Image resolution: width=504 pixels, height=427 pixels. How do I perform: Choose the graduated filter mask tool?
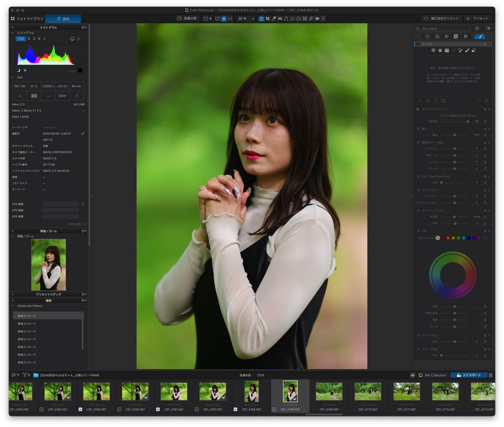click(x=447, y=50)
